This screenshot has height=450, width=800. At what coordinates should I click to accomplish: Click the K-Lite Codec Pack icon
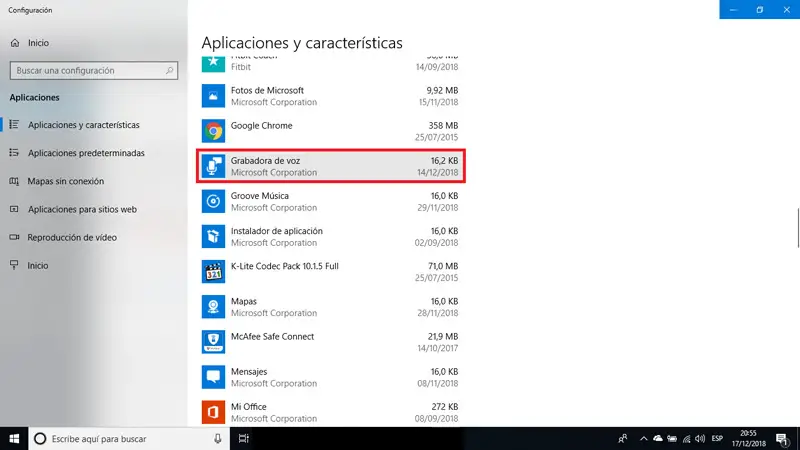click(213, 272)
